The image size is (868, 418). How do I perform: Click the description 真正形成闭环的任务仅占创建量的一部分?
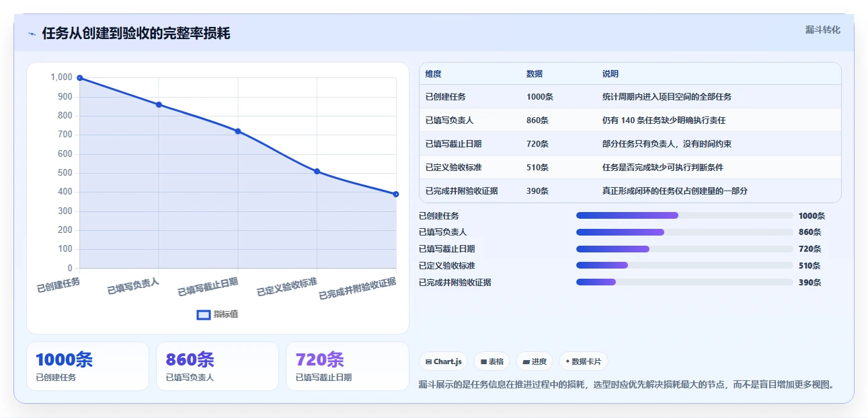tap(675, 191)
